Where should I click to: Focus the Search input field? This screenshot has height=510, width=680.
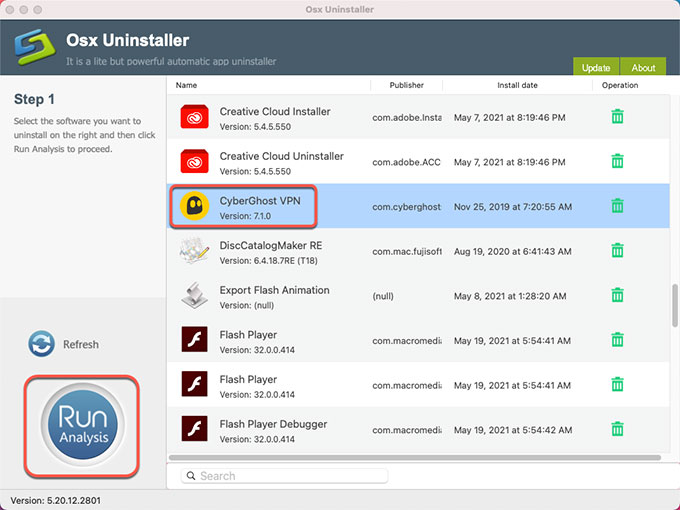[284, 476]
